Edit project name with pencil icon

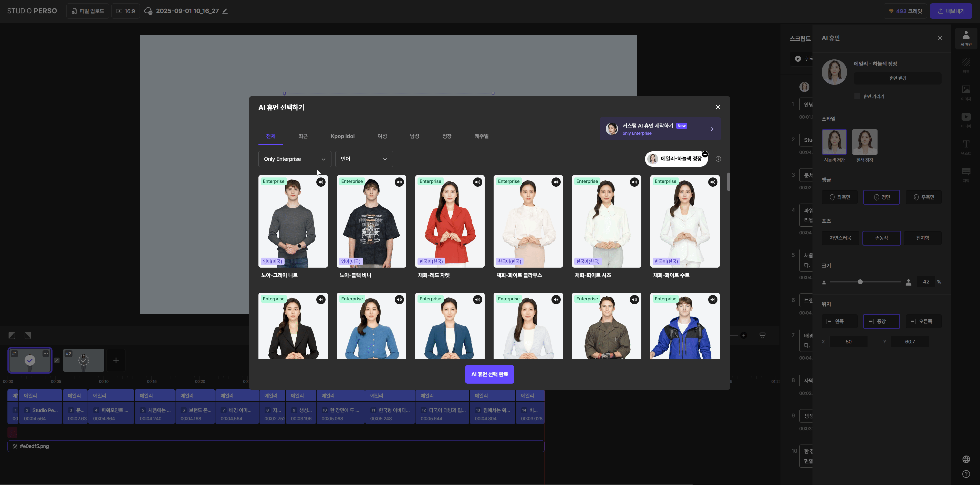click(225, 11)
